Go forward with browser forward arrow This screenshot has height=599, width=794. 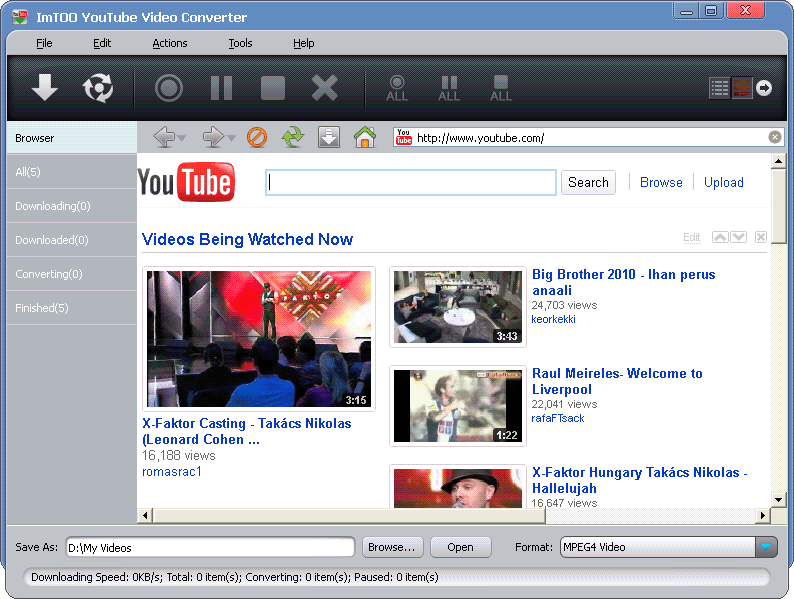pyautogui.click(x=213, y=137)
